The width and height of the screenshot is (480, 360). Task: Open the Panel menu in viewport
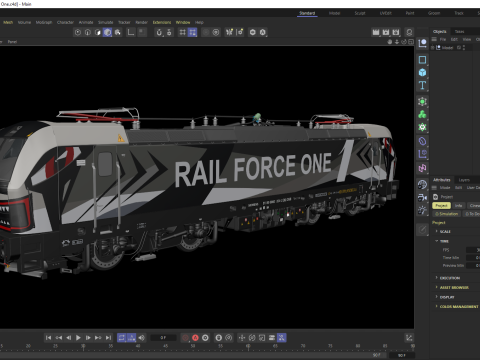pos(12,42)
